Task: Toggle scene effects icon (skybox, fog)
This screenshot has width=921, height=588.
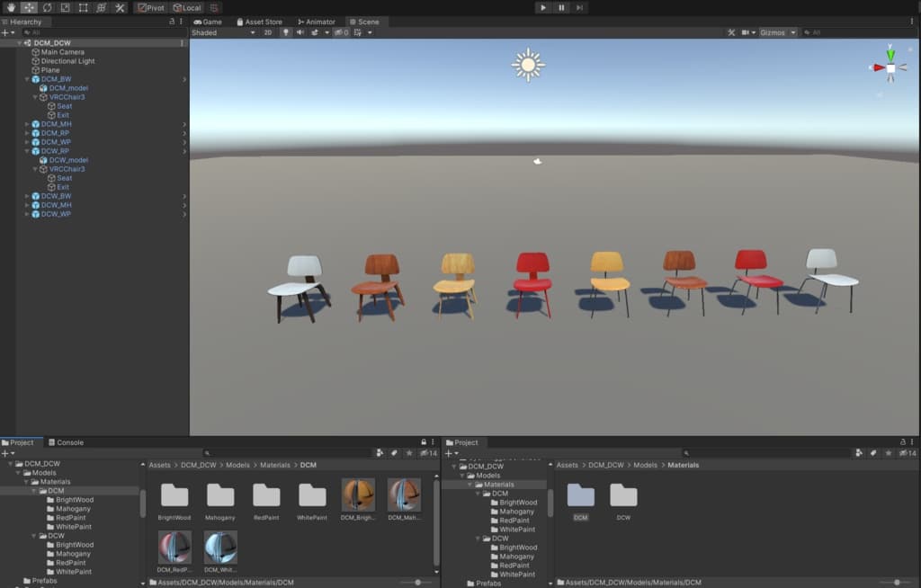Action: pos(316,33)
